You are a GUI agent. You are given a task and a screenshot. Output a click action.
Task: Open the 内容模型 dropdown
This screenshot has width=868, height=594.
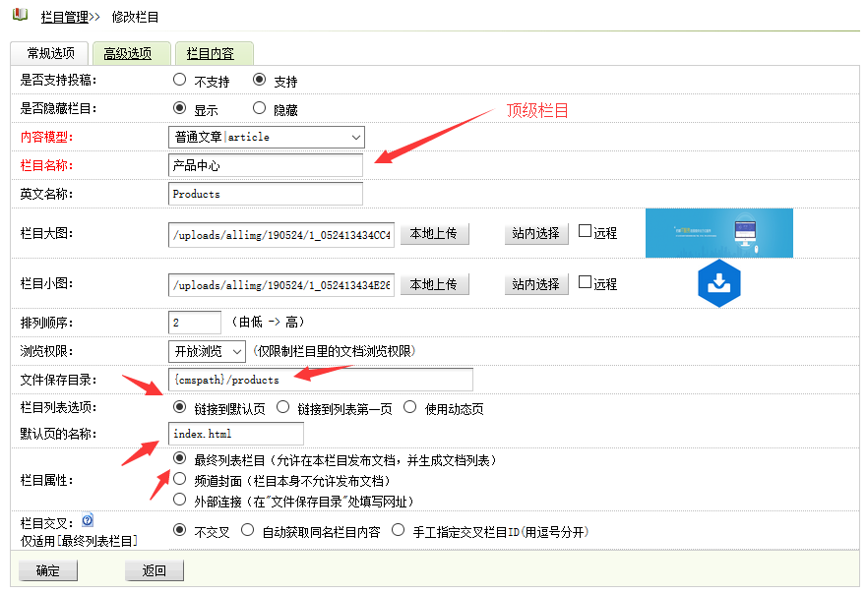tap(266, 137)
